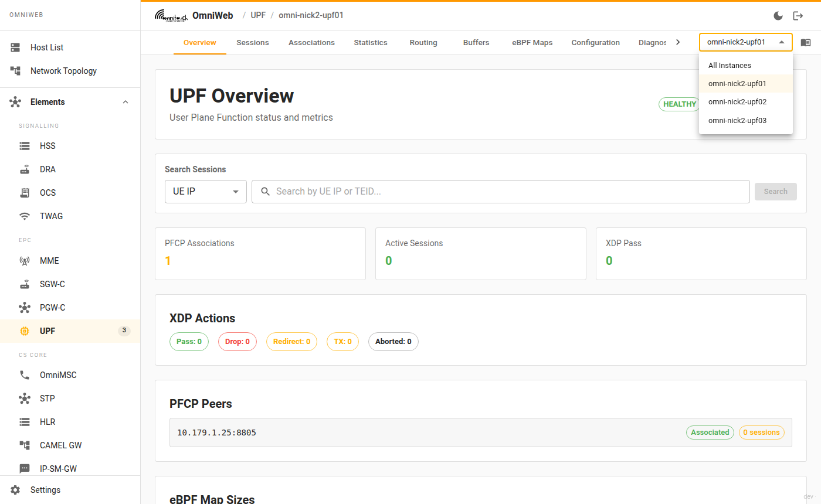Click the Omnitouch logo
The width and height of the screenshot is (821, 504).
(x=171, y=15)
